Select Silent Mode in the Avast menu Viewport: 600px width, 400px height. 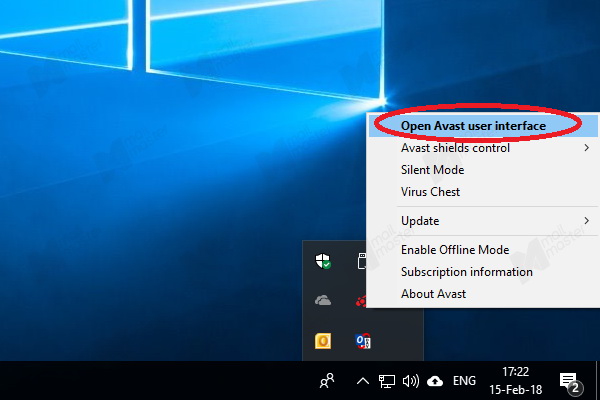[483, 170]
